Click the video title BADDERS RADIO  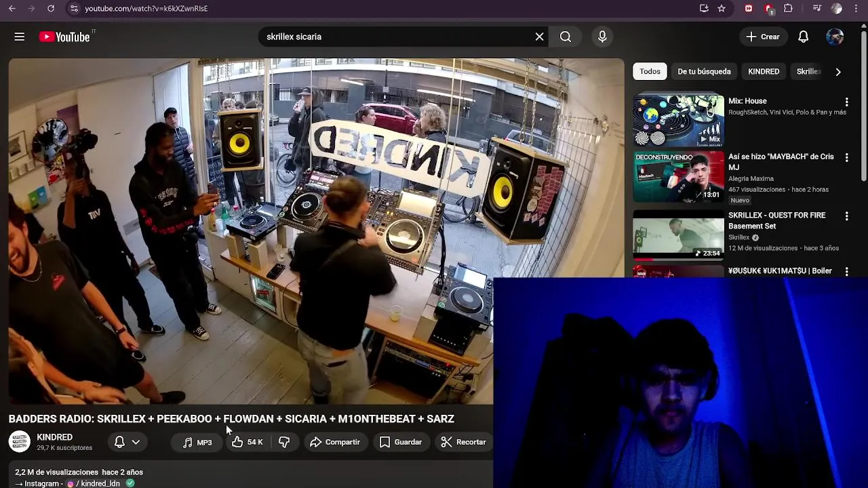(231, 419)
